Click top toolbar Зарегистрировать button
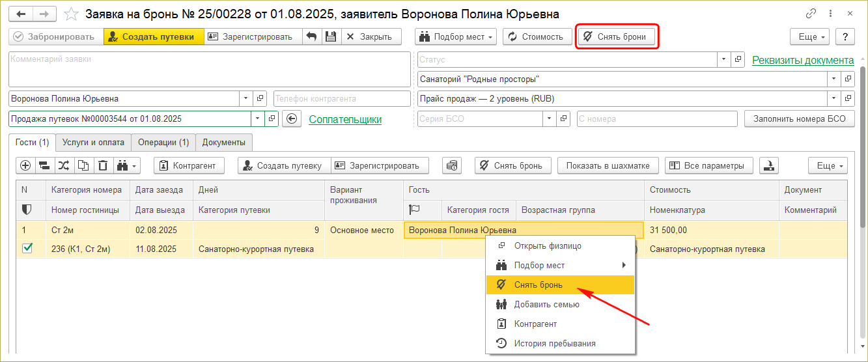The width and height of the screenshot is (868, 362). (253, 37)
